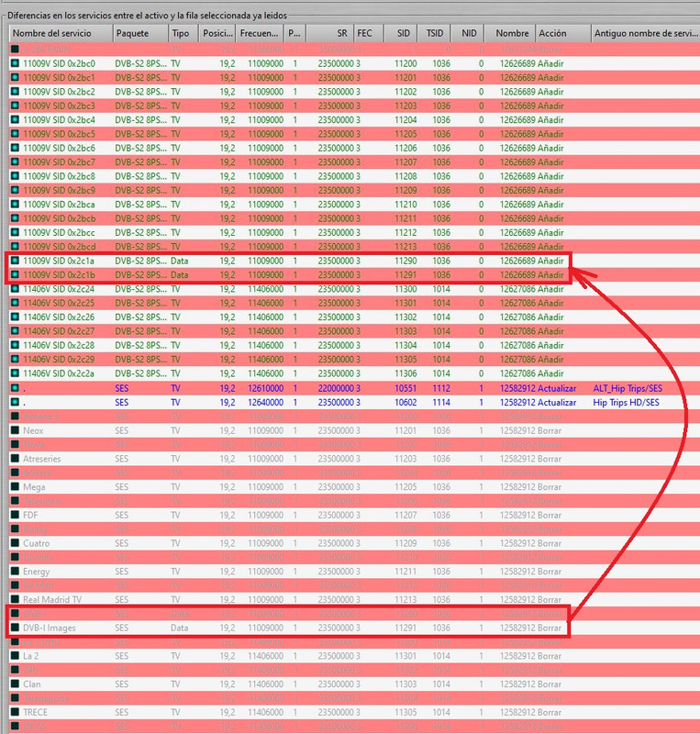Select the Clan service name
The image size is (700, 734).
(x=32, y=684)
